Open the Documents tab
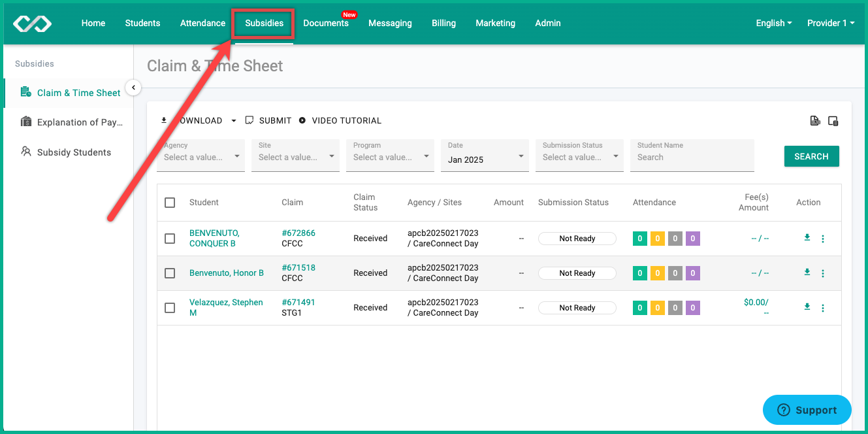The height and width of the screenshot is (434, 868). point(326,23)
